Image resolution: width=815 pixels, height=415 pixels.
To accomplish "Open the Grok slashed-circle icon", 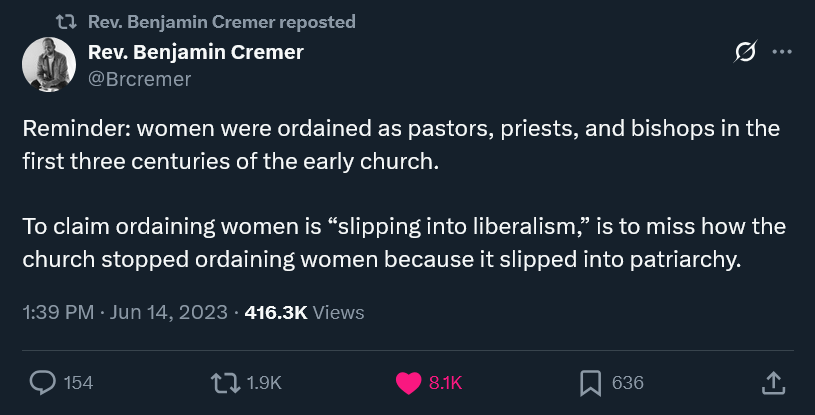I will 745,53.
